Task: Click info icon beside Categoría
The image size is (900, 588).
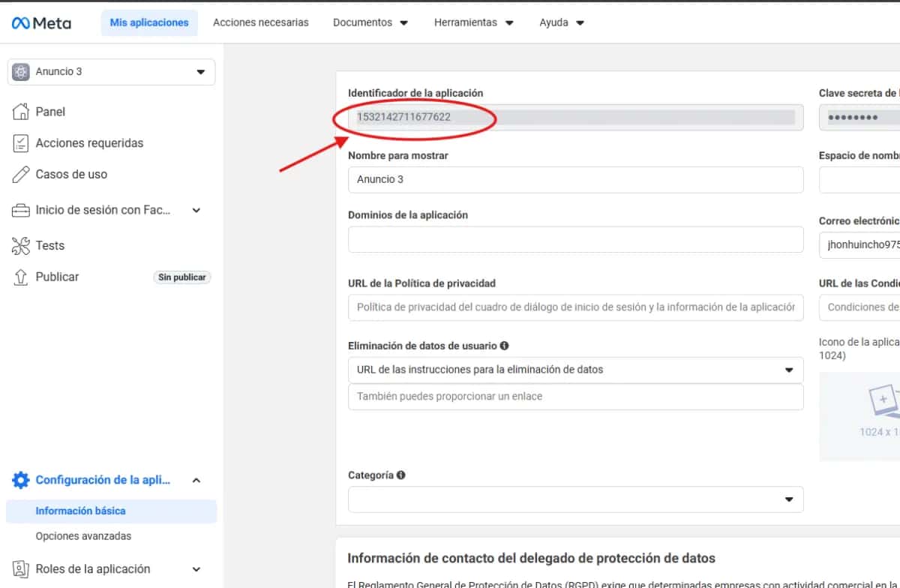Action: tap(400, 475)
